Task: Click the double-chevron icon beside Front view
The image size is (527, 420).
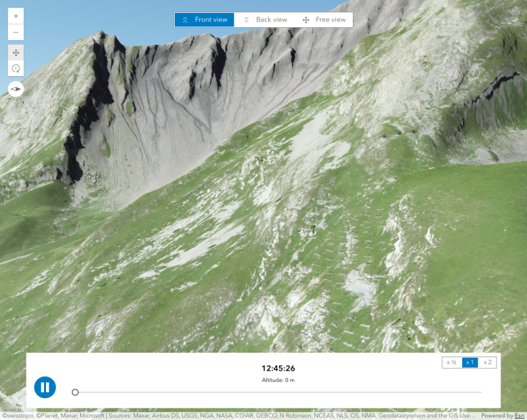Action: pos(185,20)
